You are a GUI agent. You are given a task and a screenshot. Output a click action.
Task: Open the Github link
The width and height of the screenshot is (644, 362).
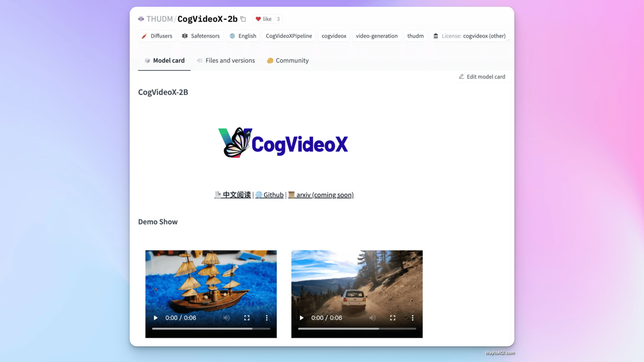tap(269, 195)
